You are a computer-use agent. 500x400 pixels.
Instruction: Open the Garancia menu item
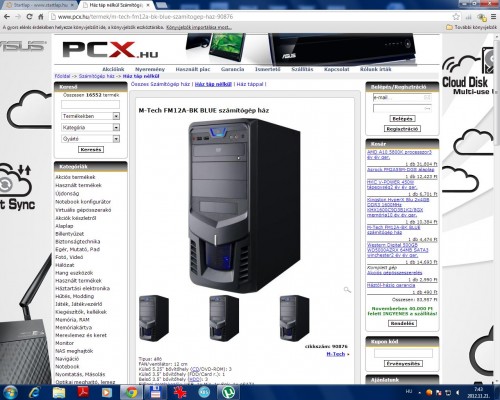[232, 69]
